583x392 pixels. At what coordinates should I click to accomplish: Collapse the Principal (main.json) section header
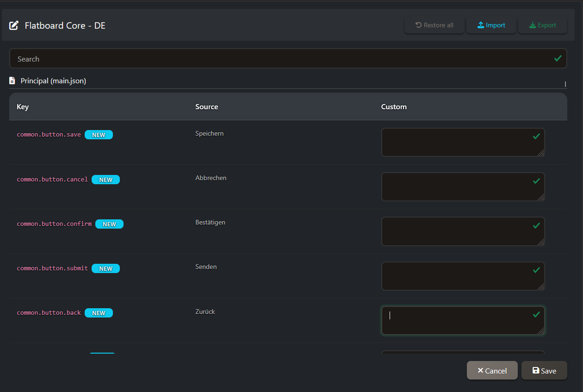coord(53,81)
